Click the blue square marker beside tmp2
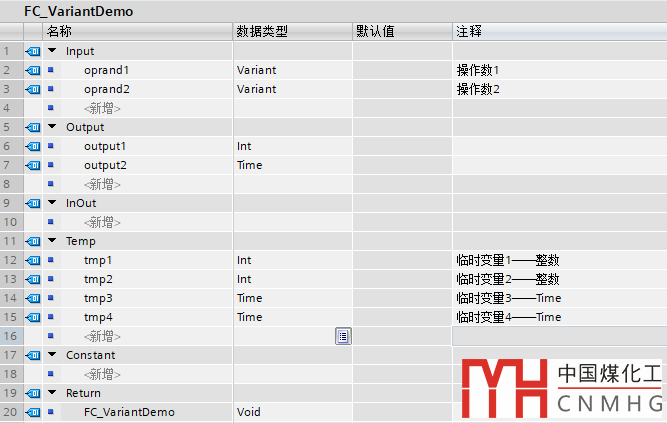 (x=51, y=279)
